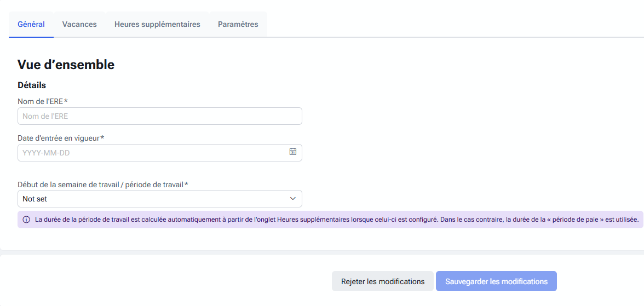Viewport: 644px width, 306px height.
Task: Go to the Heures supplémentaires tab
Action: 157,24
